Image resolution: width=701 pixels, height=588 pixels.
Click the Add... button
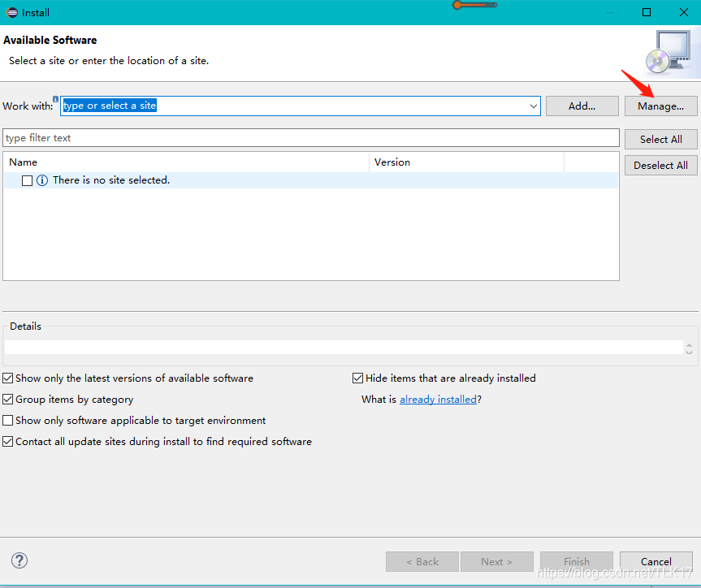coord(582,106)
